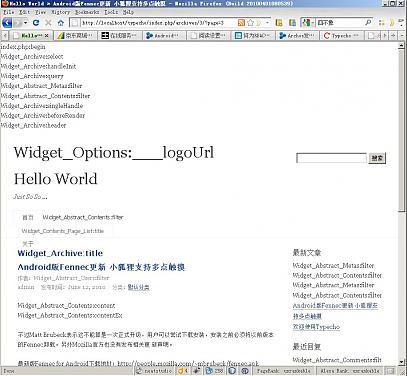Click the Widget_Contents_Page_List:title text
The height and width of the screenshot is (376, 407).
[x=63, y=231]
